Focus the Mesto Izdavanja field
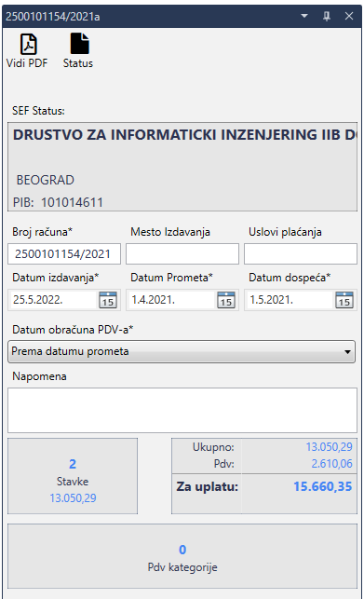This screenshot has height=599, width=364. click(182, 254)
